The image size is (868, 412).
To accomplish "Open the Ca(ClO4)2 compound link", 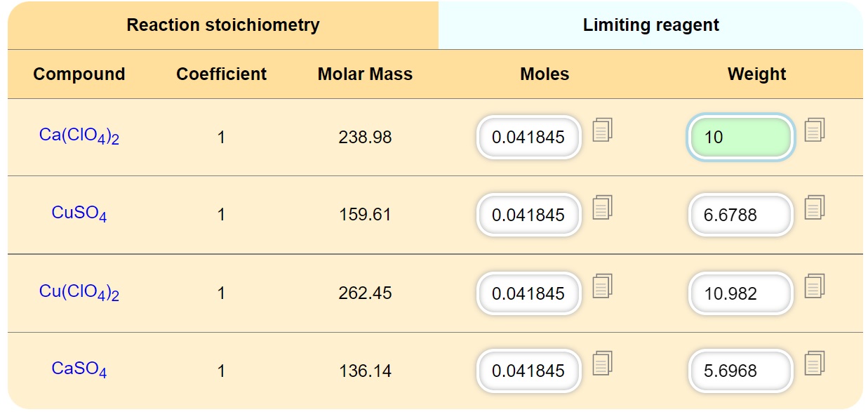I will point(79,136).
